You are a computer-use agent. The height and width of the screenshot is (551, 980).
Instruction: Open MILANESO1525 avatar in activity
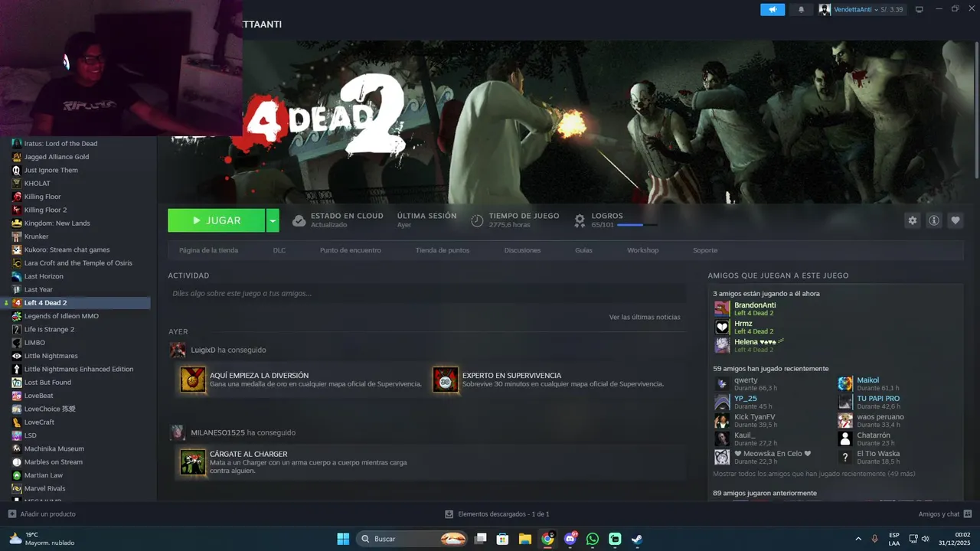[x=178, y=432]
